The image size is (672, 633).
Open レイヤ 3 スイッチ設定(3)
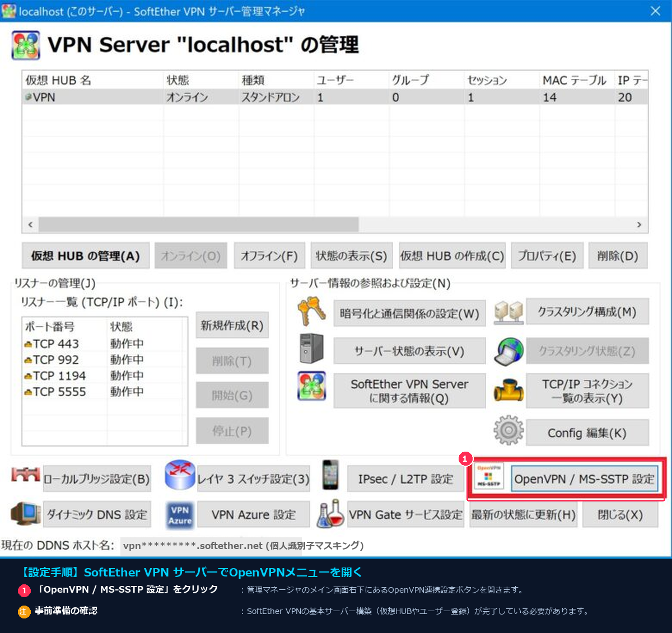pyautogui.click(x=253, y=479)
